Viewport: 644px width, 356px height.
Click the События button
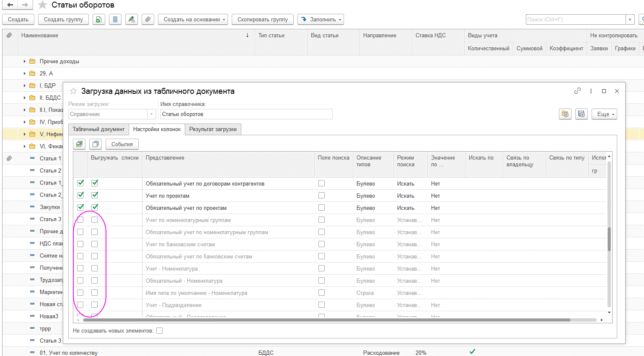tap(122, 144)
